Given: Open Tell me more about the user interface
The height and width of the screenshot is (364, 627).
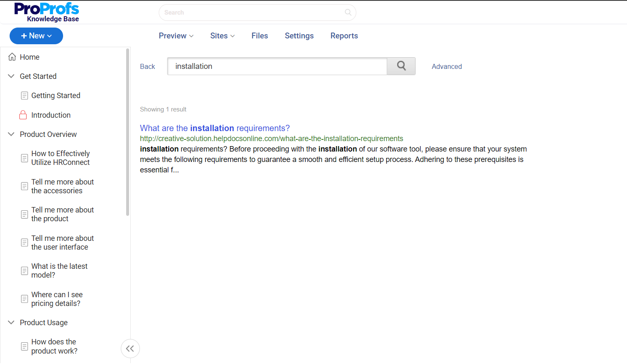Looking at the screenshot, I should pos(63,243).
